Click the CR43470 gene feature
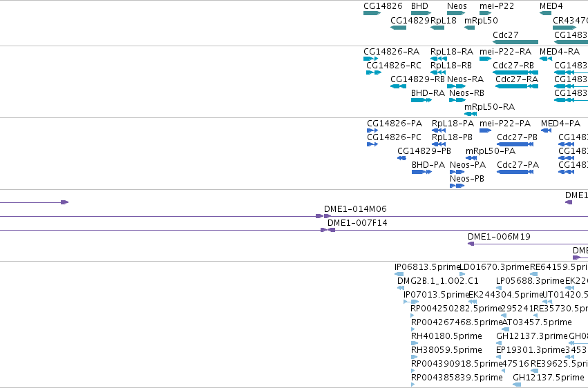 point(565,28)
